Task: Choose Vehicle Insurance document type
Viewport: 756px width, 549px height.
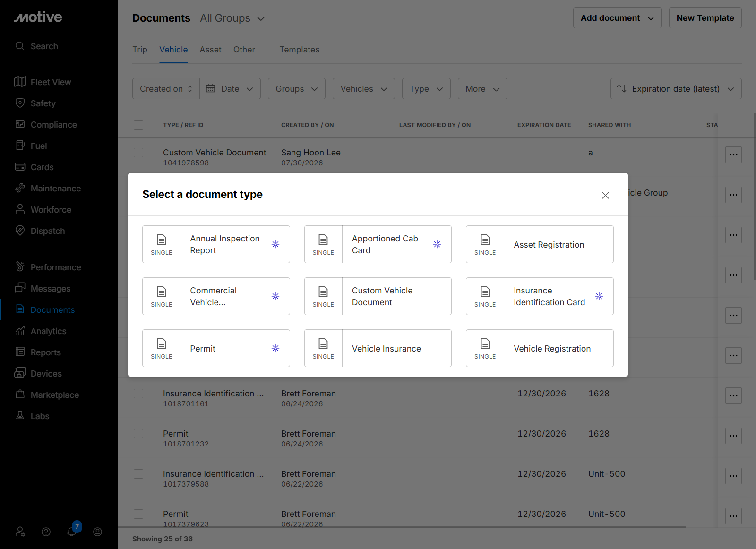Action: click(x=378, y=348)
